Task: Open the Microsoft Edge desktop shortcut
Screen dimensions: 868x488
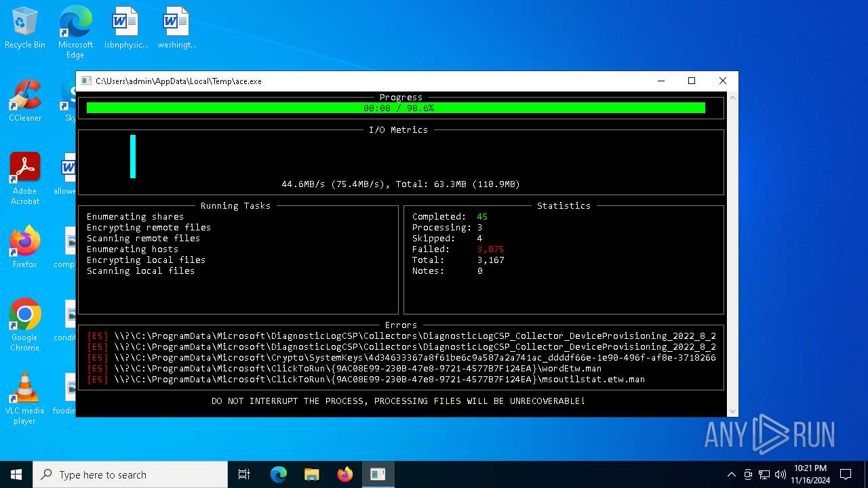Action: tap(75, 32)
